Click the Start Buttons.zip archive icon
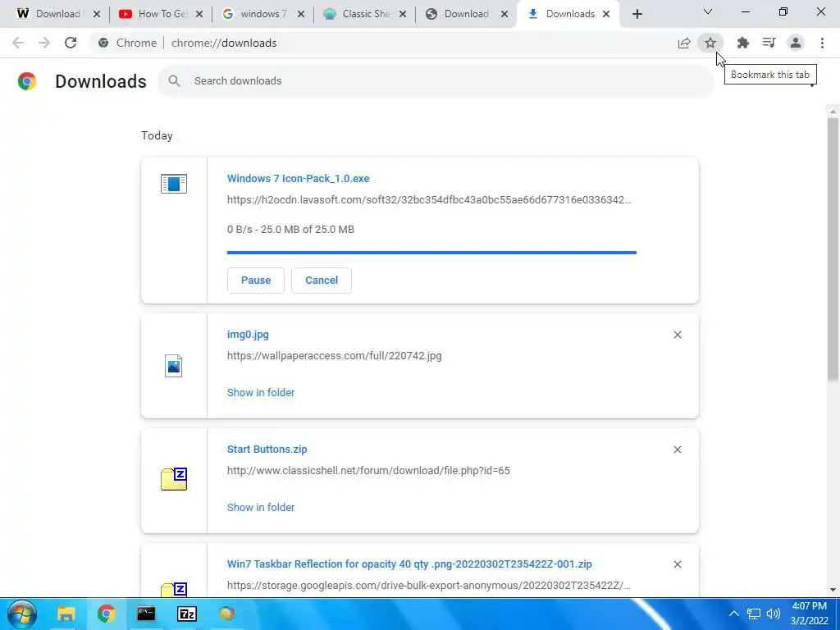The height and width of the screenshot is (630, 840). [174, 479]
